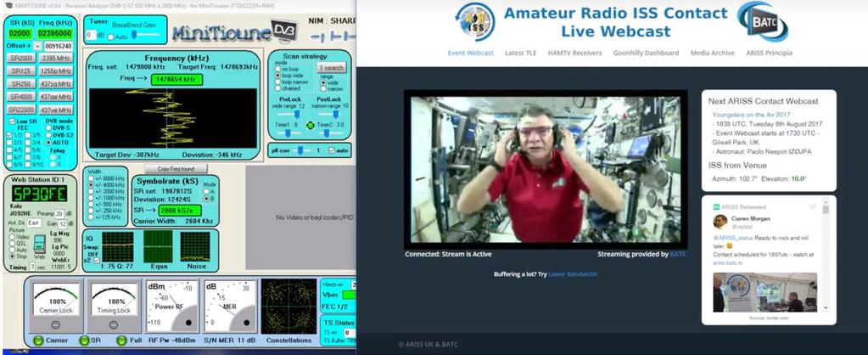The width and height of the screenshot is (868, 355).
Task: Click the adjust screw under Timing Lock meter
Action: [x=114, y=325]
